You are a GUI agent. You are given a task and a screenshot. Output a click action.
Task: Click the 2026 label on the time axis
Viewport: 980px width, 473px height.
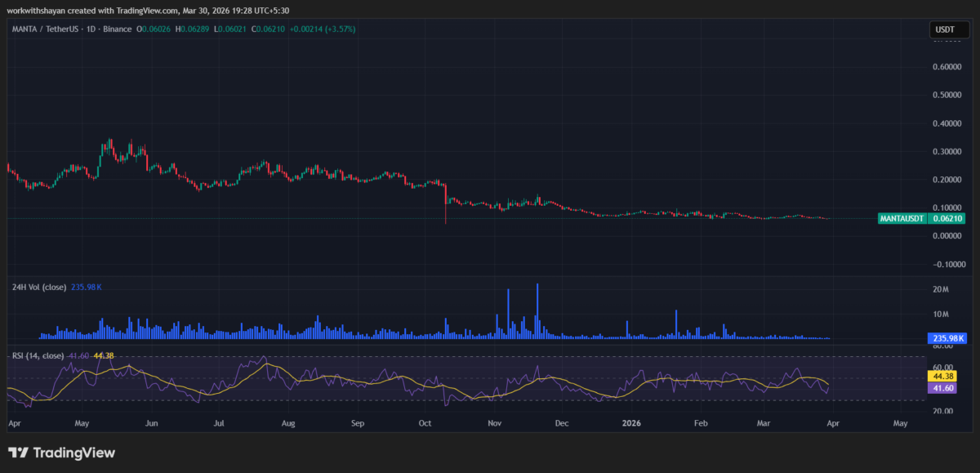pyautogui.click(x=630, y=423)
